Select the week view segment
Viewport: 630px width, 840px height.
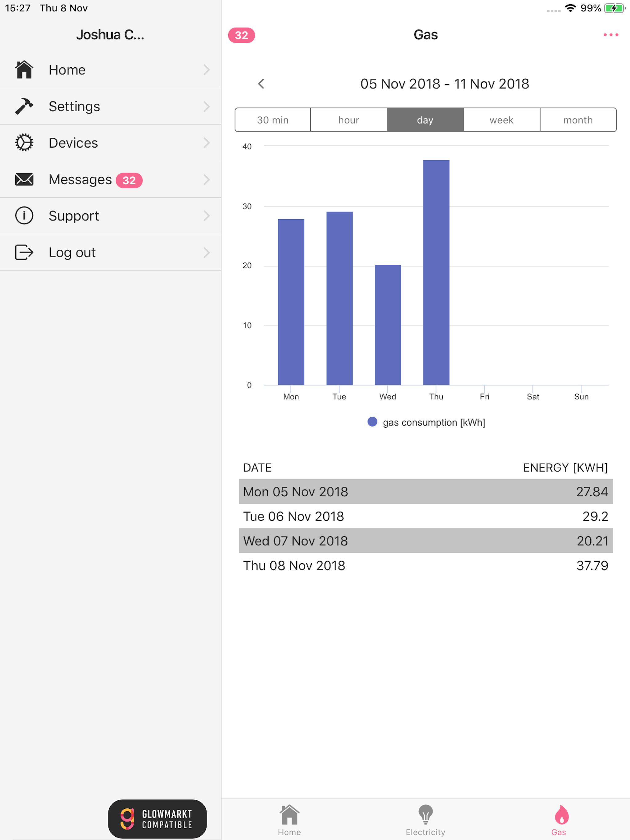(501, 120)
